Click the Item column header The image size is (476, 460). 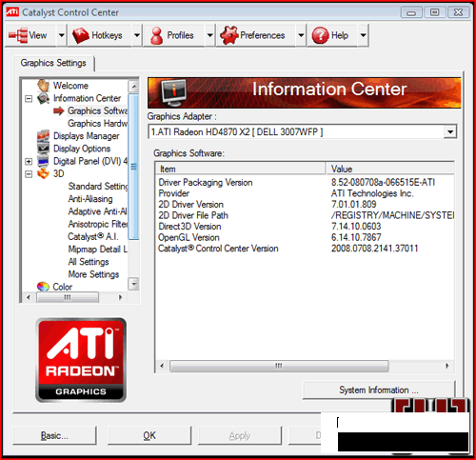click(241, 169)
